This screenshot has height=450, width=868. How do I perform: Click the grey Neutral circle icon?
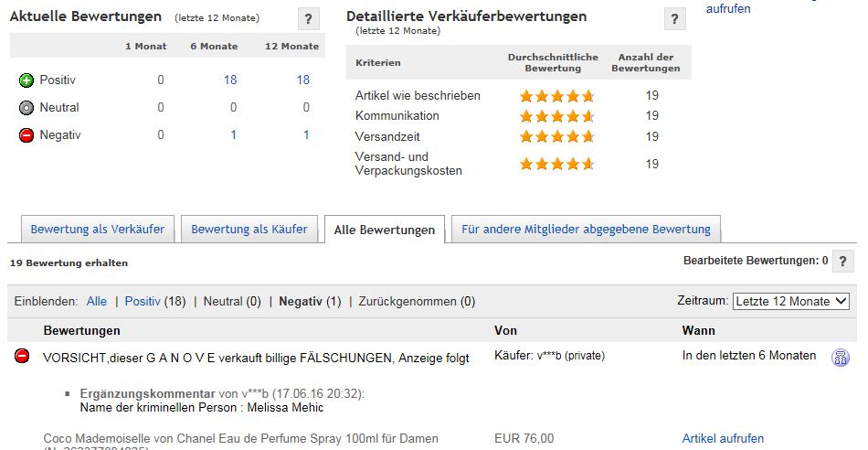click(x=26, y=108)
